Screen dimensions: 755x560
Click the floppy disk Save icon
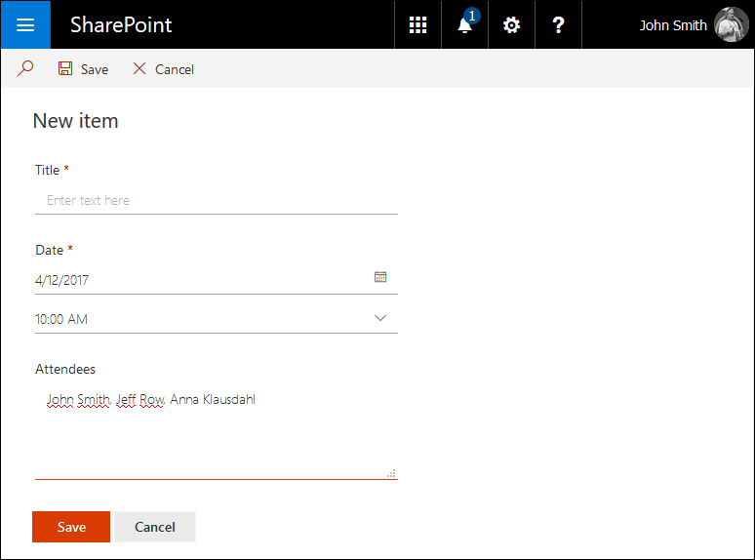tap(65, 68)
